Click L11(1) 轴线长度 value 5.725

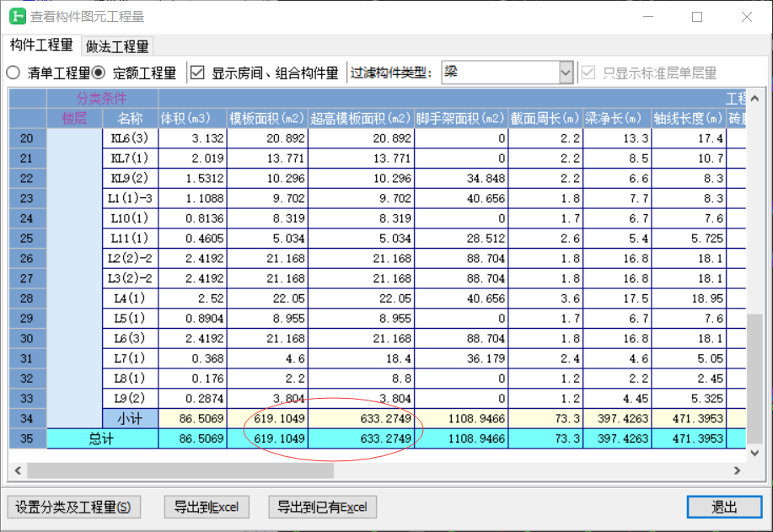[x=689, y=239]
